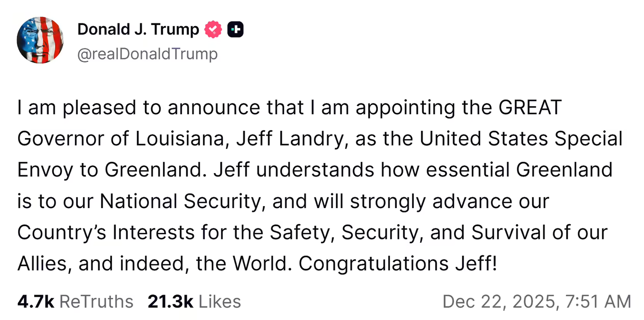Click the dark Truth+ subscriber badge icon
The height and width of the screenshot is (320, 644).
[x=235, y=29]
